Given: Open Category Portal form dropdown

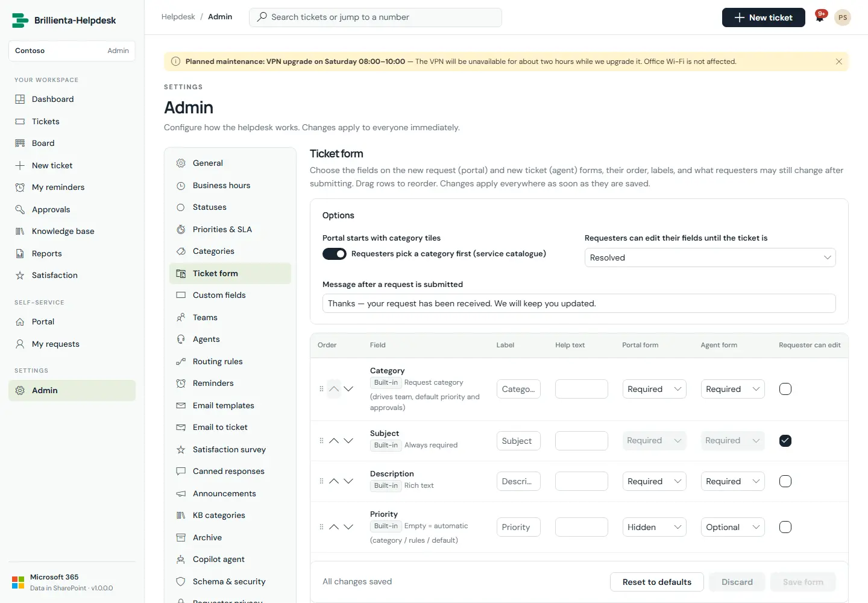Looking at the screenshot, I should (654, 389).
